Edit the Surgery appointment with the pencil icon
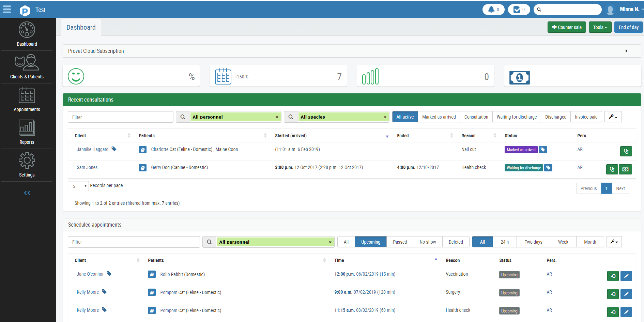 (626, 294)
